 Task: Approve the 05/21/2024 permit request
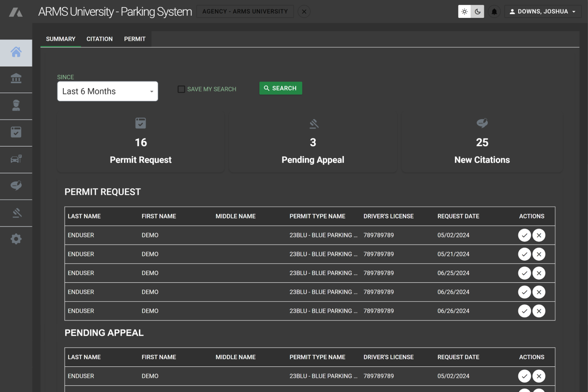[525, 254]
